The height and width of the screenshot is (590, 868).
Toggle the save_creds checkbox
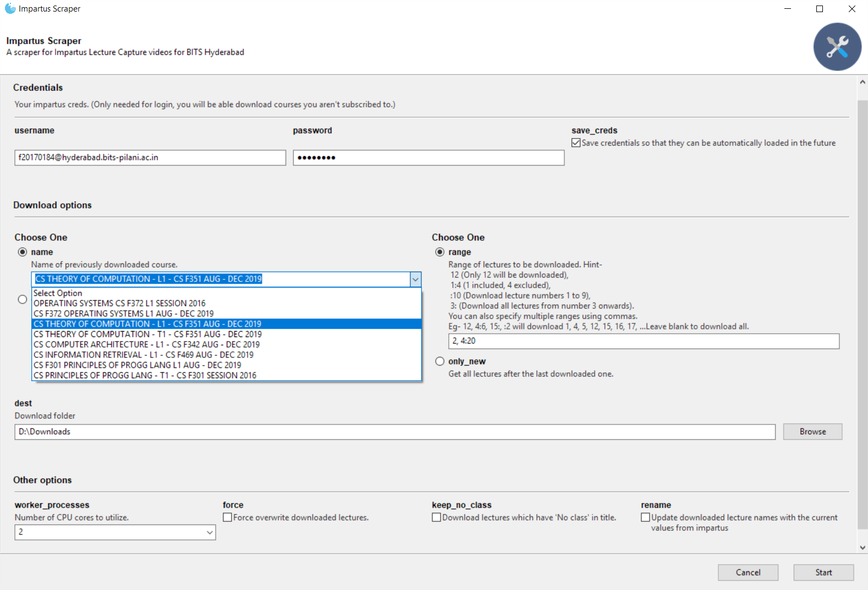coord(576,143)
